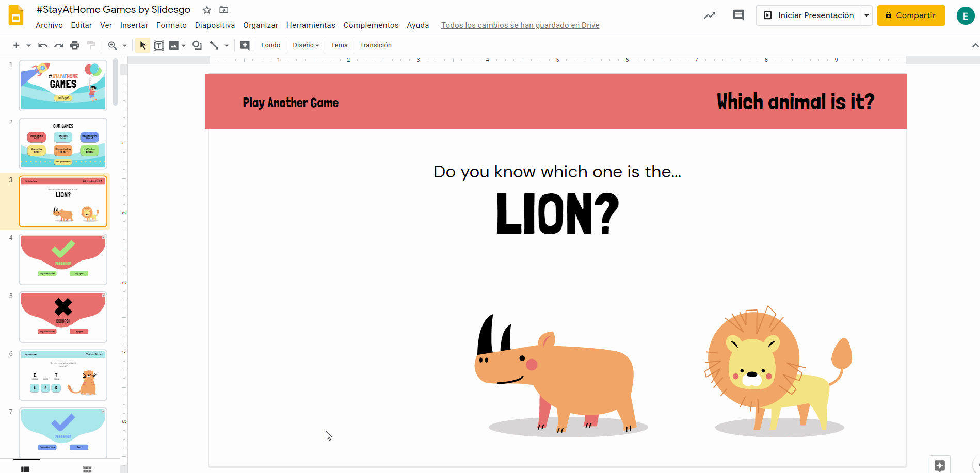Choose the select cursor tool

click(x=143, y=45)
